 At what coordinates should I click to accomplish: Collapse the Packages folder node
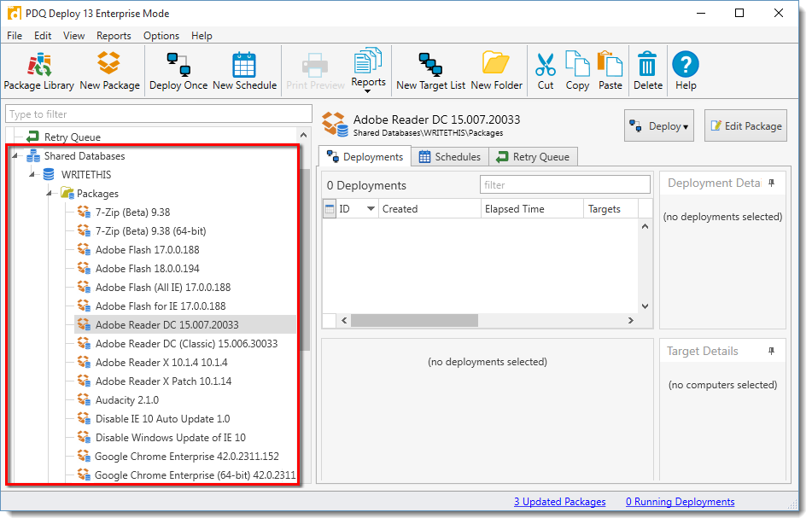coord(50,194)
